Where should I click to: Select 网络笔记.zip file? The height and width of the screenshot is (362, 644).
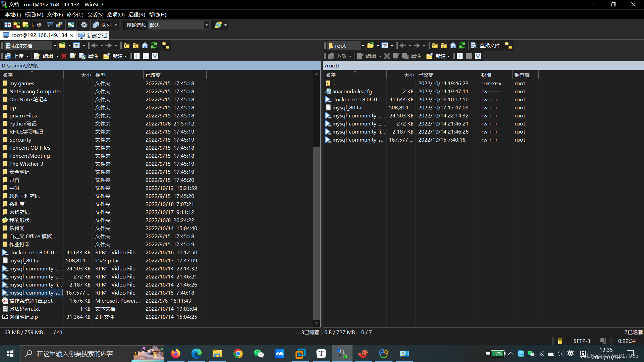[x=23, y=317]
